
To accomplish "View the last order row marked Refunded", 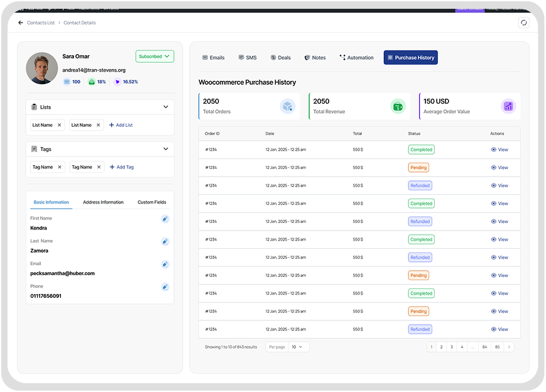I will (x=500, y=329).
